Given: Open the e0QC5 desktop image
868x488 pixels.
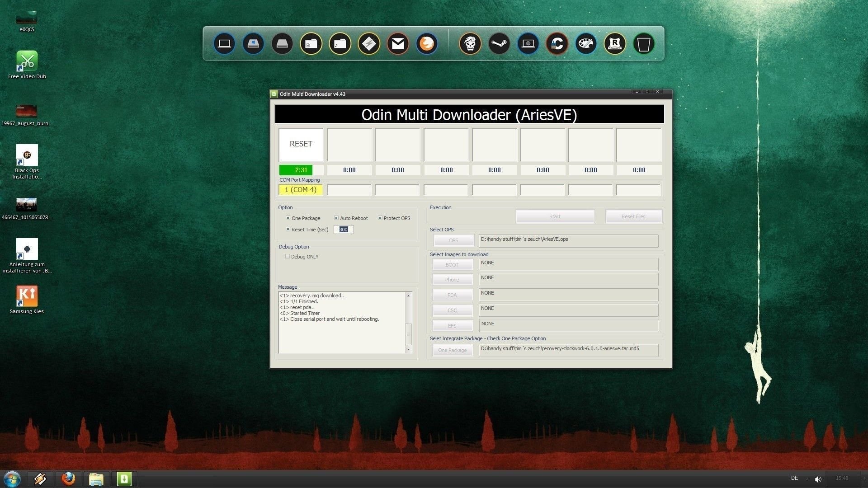Looking at the screenshot, I should [x=27, y=21].
